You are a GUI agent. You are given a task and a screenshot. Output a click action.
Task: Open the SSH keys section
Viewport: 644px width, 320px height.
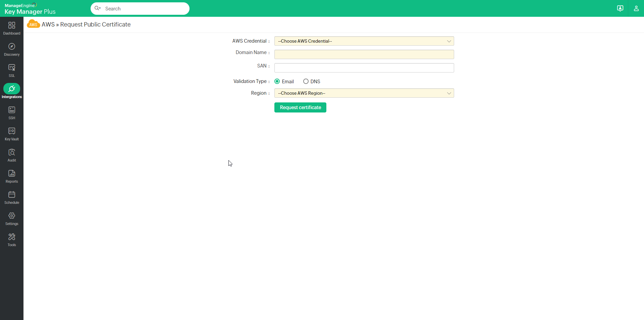(12, 113)
